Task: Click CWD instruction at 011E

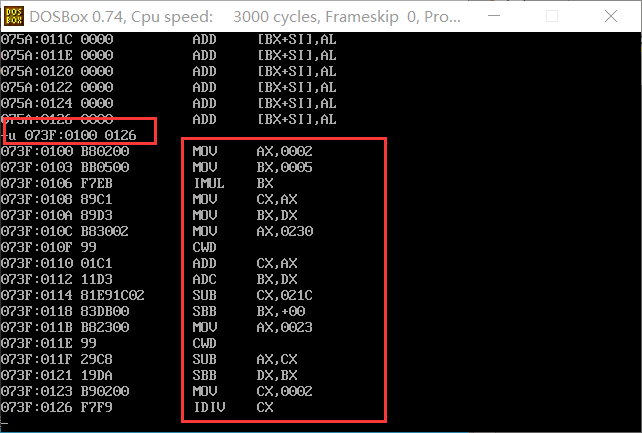Action: [204, 343]
